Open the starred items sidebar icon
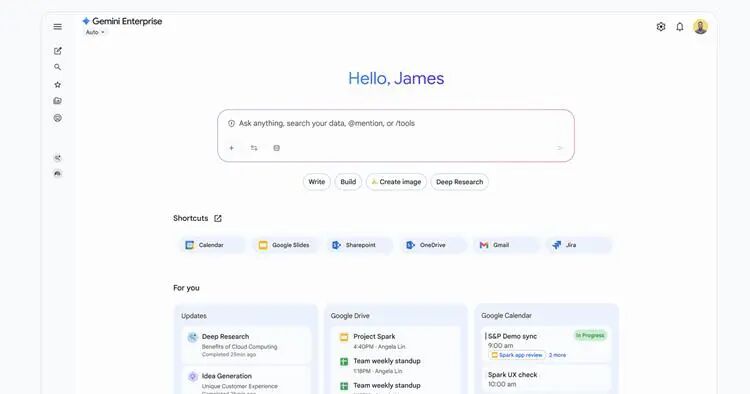Screen dimensions: 750x394 pyautogui.click(x=57, y=85)
